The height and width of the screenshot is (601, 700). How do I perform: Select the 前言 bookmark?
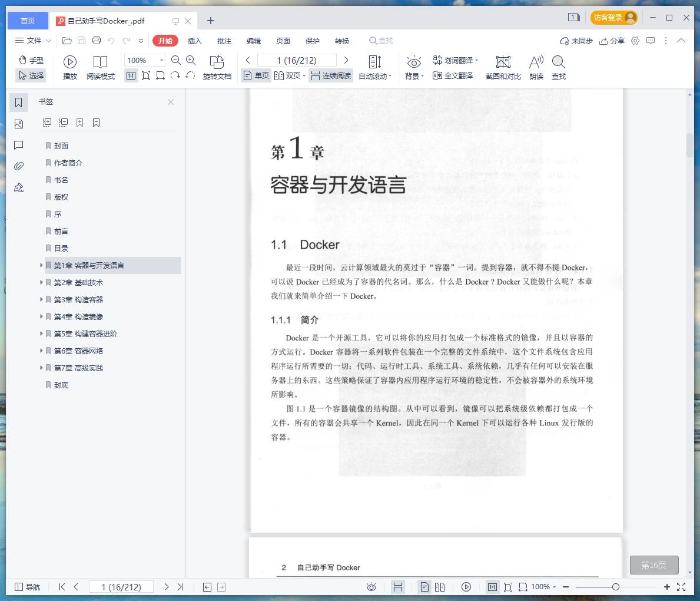pos(61,231)
